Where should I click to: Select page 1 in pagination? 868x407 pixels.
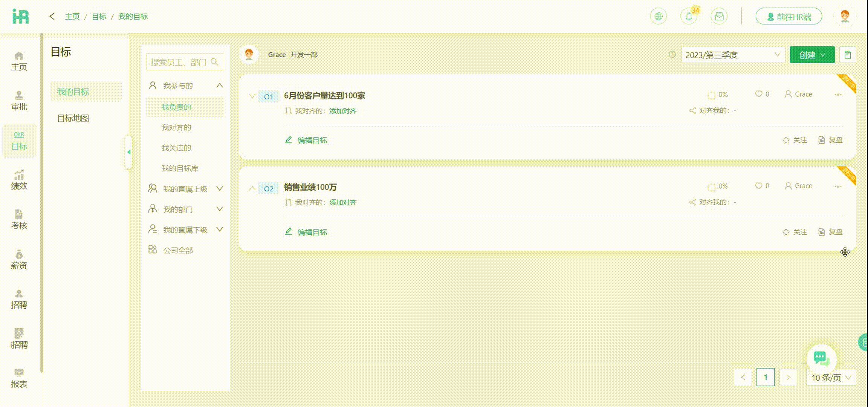(x=766, y=377)
